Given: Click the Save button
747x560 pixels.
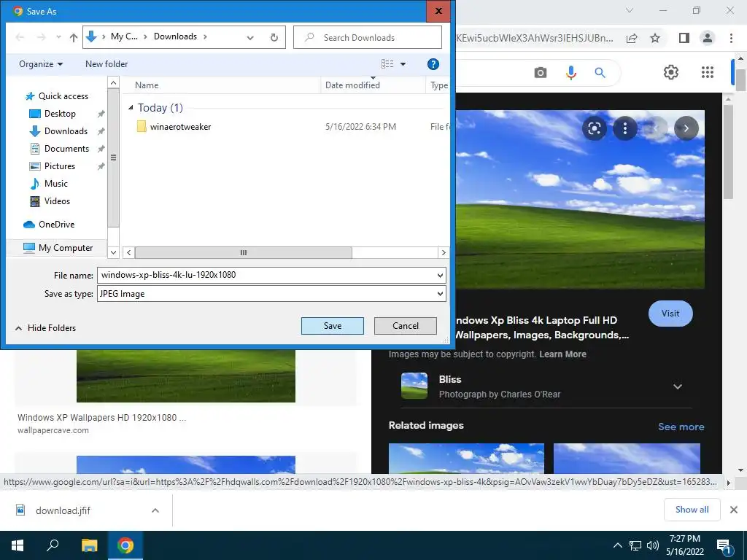Looking at the screenshot, I should coord(333,326).
